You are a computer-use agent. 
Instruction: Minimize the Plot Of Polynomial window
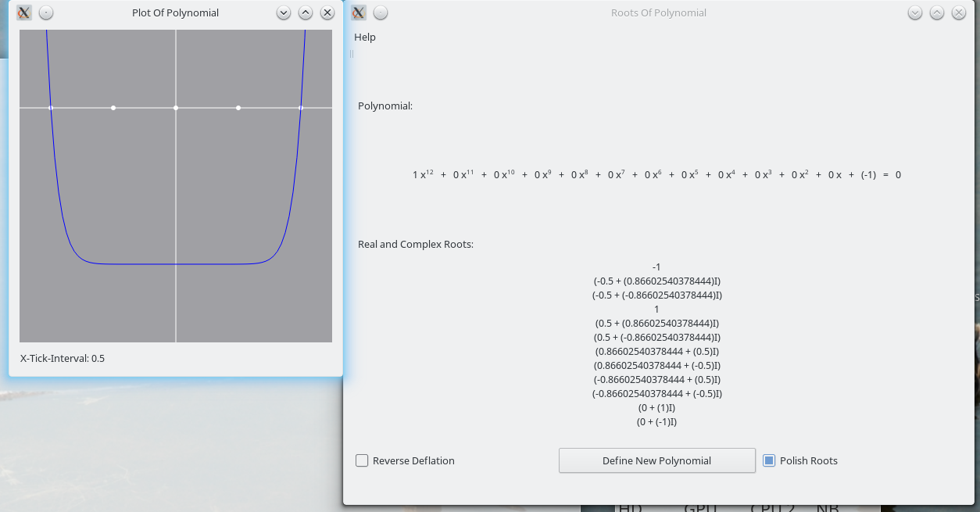pos(284,13)
